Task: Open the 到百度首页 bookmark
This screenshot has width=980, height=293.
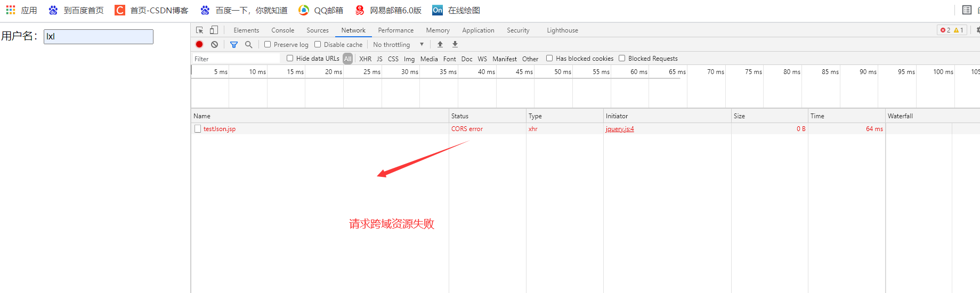Action: (76, 10)
